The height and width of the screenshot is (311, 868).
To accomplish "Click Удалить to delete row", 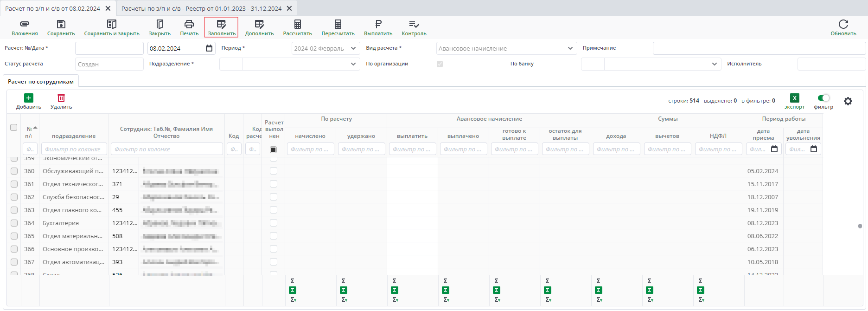I will pyautogui.click(x=61, y=98).
